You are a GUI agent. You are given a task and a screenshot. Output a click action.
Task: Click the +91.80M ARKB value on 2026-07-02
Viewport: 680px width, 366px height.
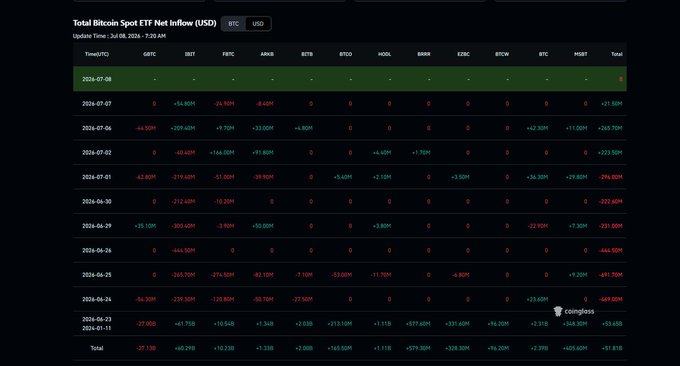262,153
